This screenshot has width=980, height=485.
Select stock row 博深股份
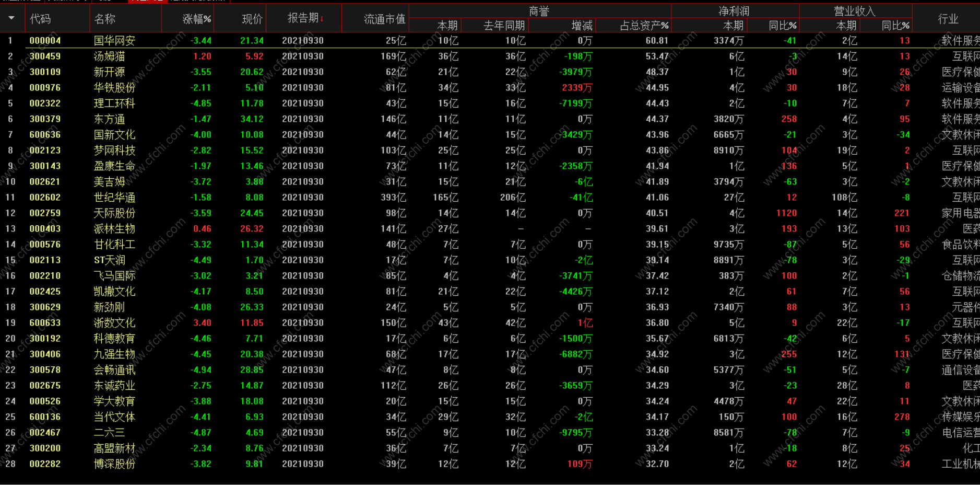coord(490,464)
